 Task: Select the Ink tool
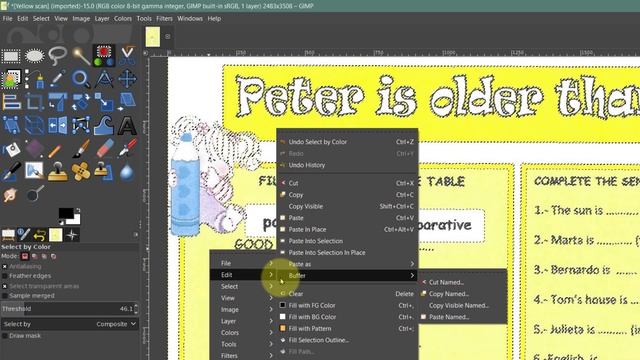[11, 171]
